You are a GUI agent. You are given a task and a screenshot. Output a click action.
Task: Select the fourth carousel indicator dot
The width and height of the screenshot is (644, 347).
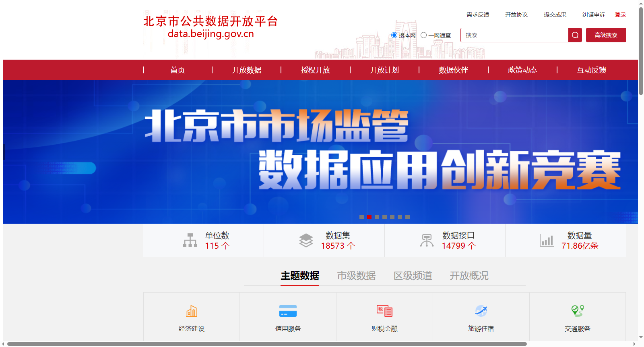tap(384, 217)
